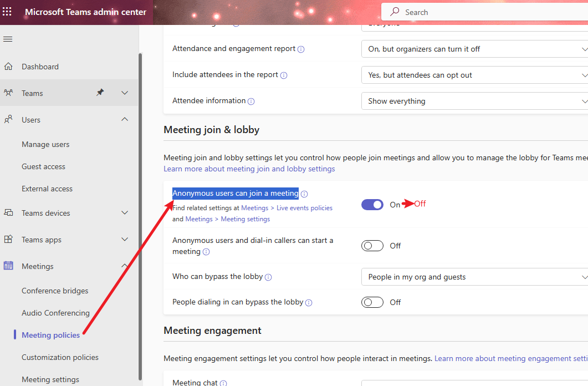This screenshot has height=386, width=588.
Task: Open Learn more about meeting join and lobby settings
Action: click(249, 169)
